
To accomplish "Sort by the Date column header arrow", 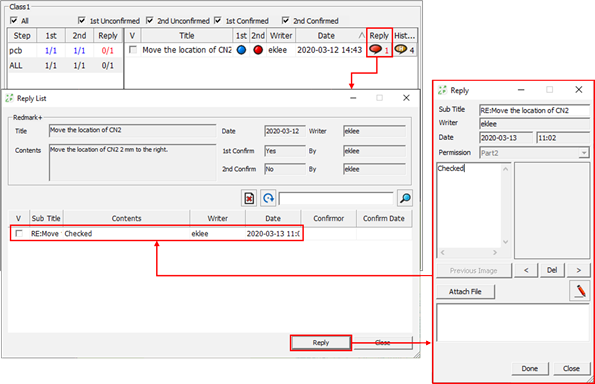I will pos(361,36).
